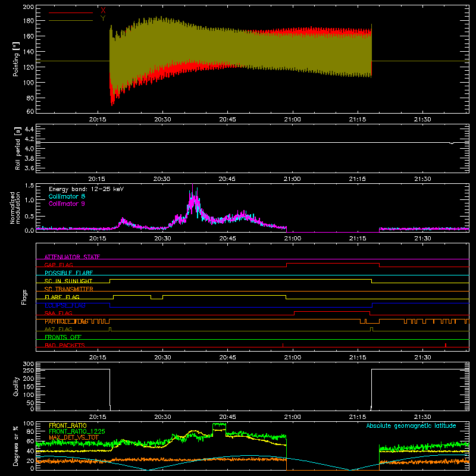Viewport: 476px width, 476px height.
Task: Click the 3.6 tick on Roll period axis
Action: (x=29, y=168)
